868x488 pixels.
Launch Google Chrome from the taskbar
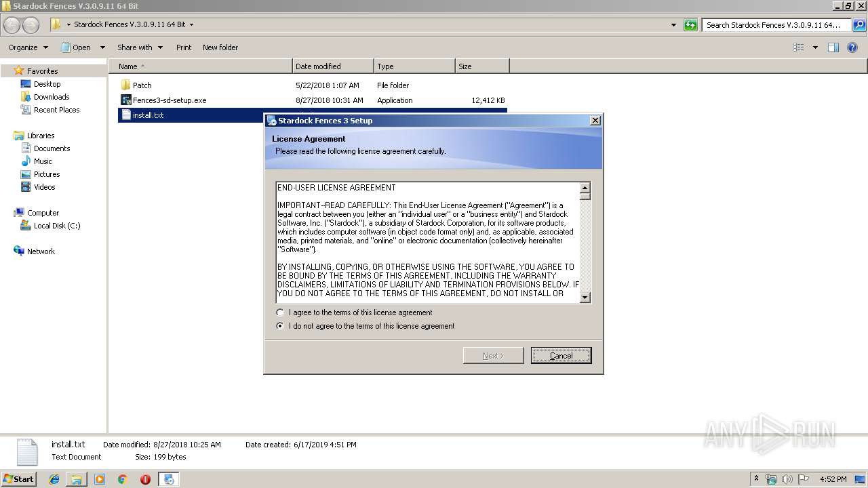pos(122,479)
